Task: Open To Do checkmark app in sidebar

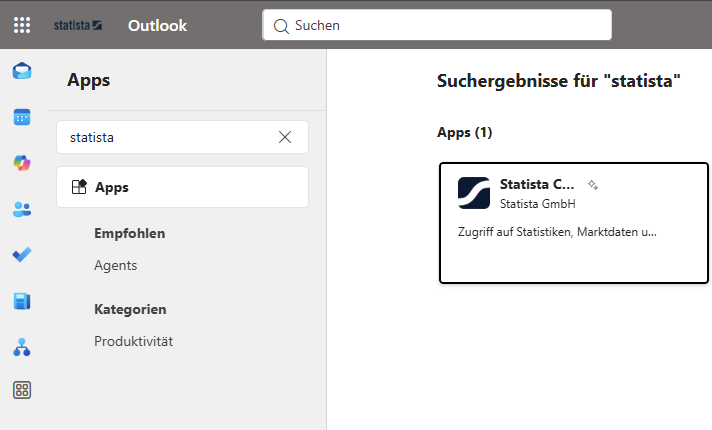Action: coord(22,255)
